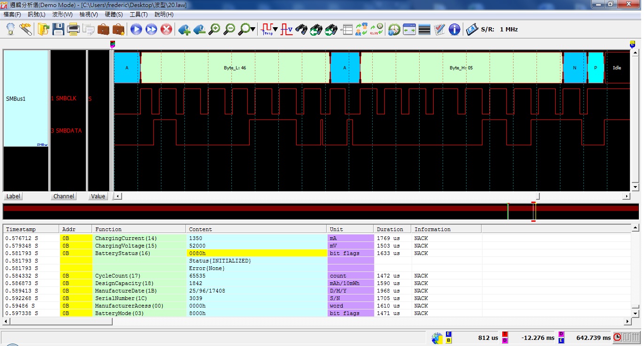The height and width of the screenshot is (346, 644).
Task: Click the Label column button
Action: tap(13, 196)
